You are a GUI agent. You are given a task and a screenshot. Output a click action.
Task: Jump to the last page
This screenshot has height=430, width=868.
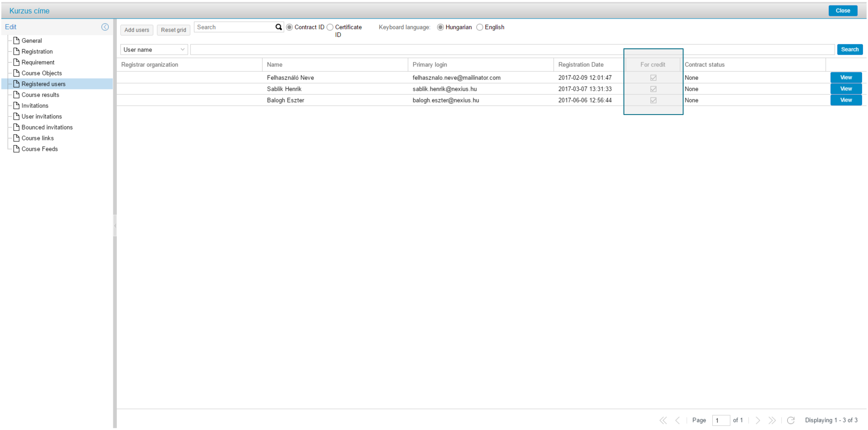tap(772, 421)
